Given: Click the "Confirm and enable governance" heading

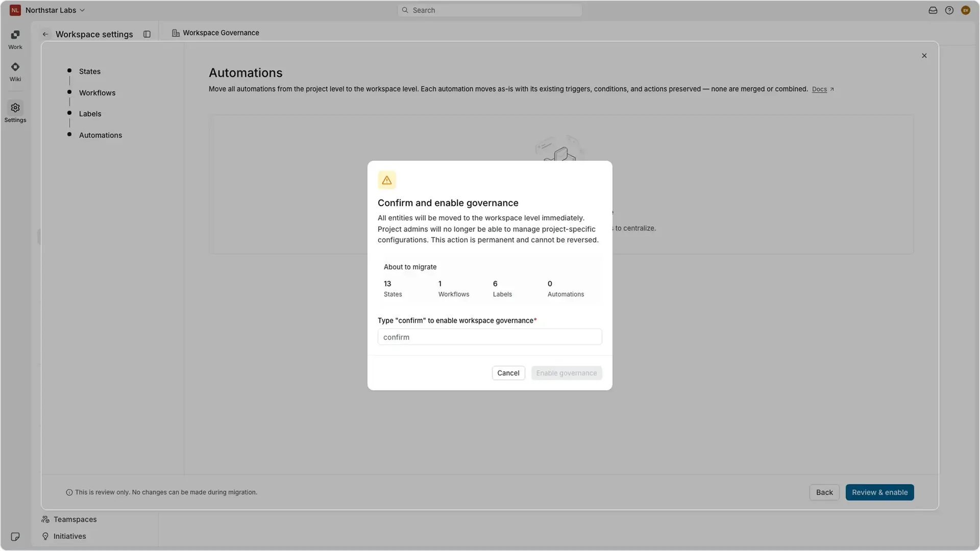Looking at the screenshot, I should click(448, 203).
